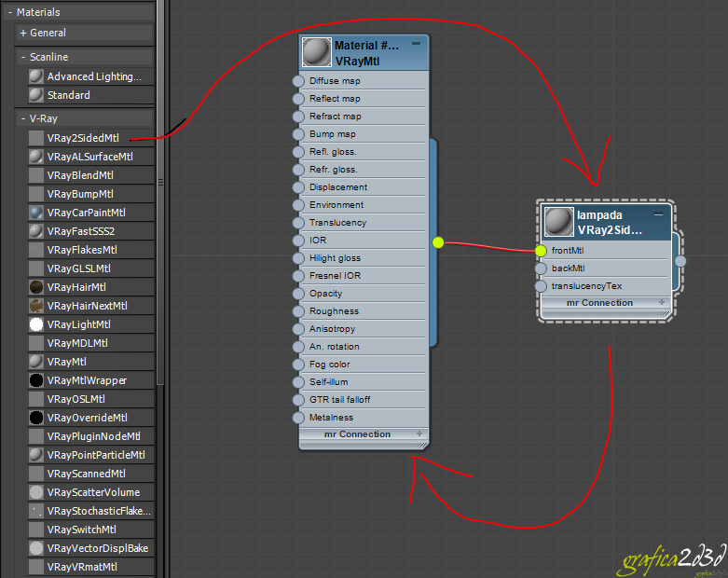The width and height of the screenshot is (728, 578).
Task: Click the VRayMtl node preview thumbnail
Action: (317, 52)
